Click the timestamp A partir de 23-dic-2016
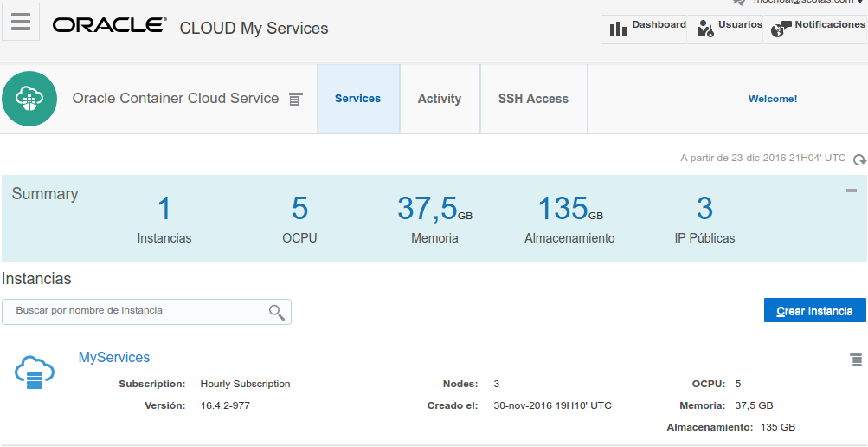The height and width of the screenshot is (447, 868). click(762, 159)
